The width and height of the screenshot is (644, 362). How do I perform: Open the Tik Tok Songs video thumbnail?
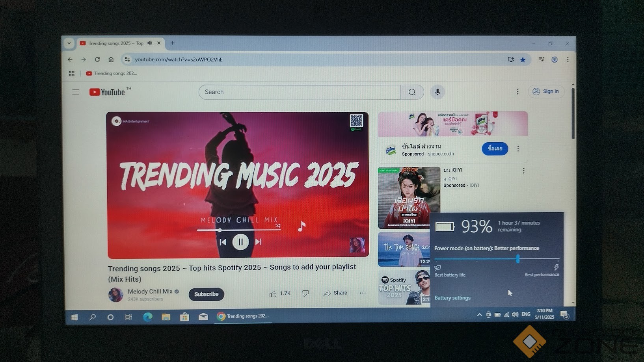click(x=404, y=249)
